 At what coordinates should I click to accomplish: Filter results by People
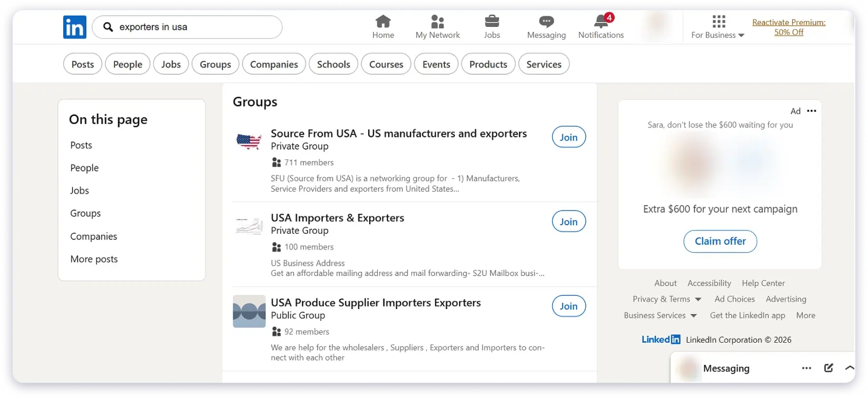[128, 64]
